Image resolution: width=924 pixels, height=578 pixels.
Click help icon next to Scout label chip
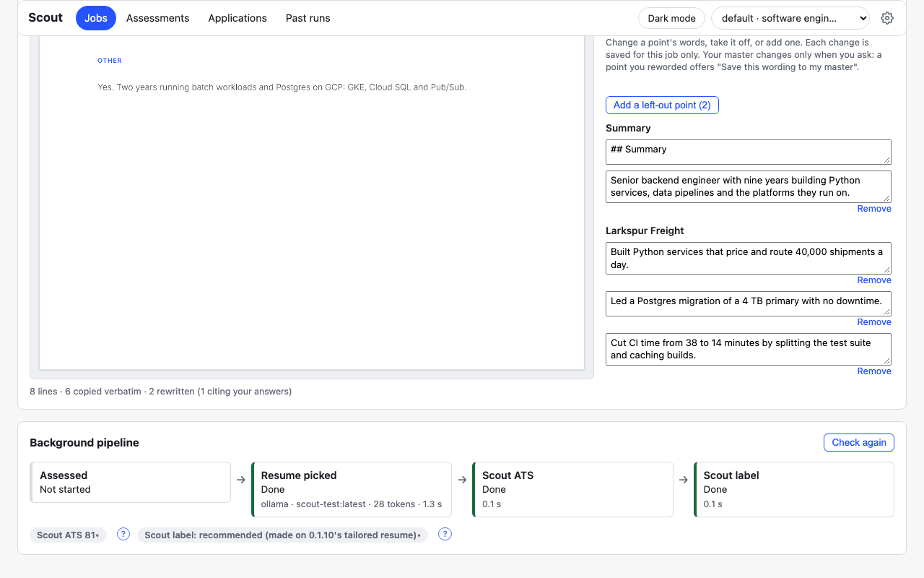(x=445, y=535)
